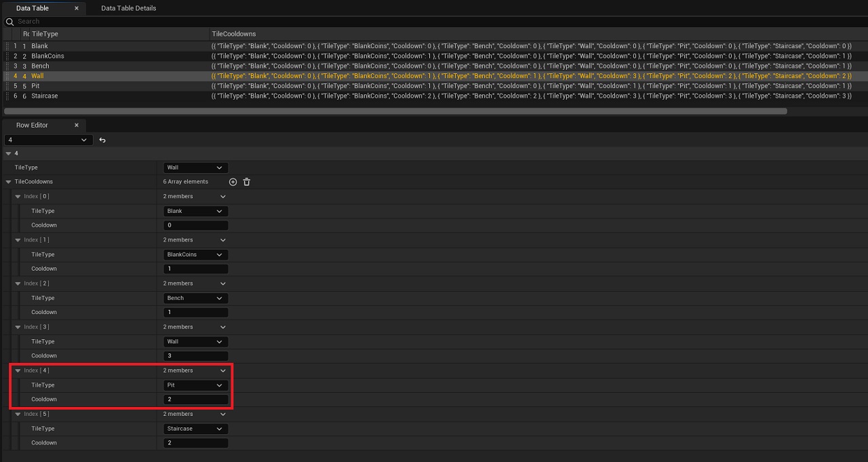Click the TileCooldowns column header

pos(234,34)
